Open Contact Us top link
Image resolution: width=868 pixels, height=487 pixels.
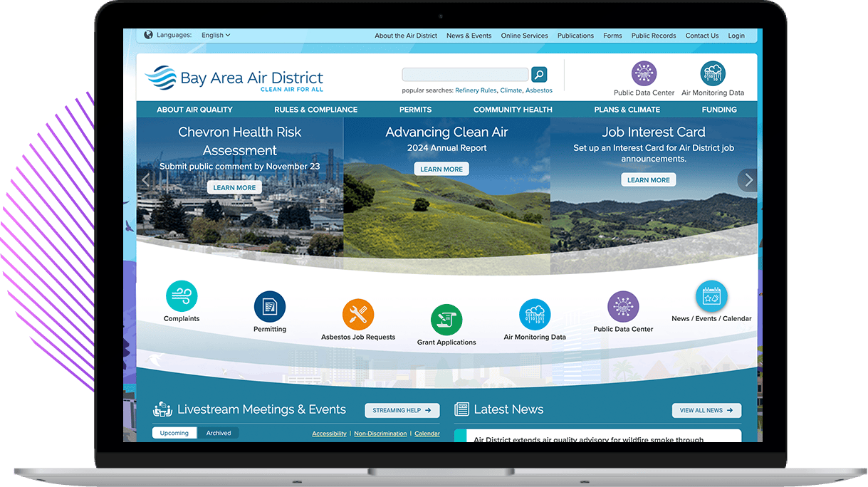pyautogui.click(x=702, y=36)
